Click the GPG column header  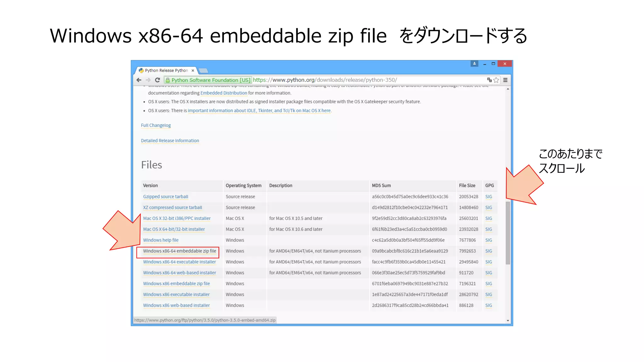coord(489,186)
